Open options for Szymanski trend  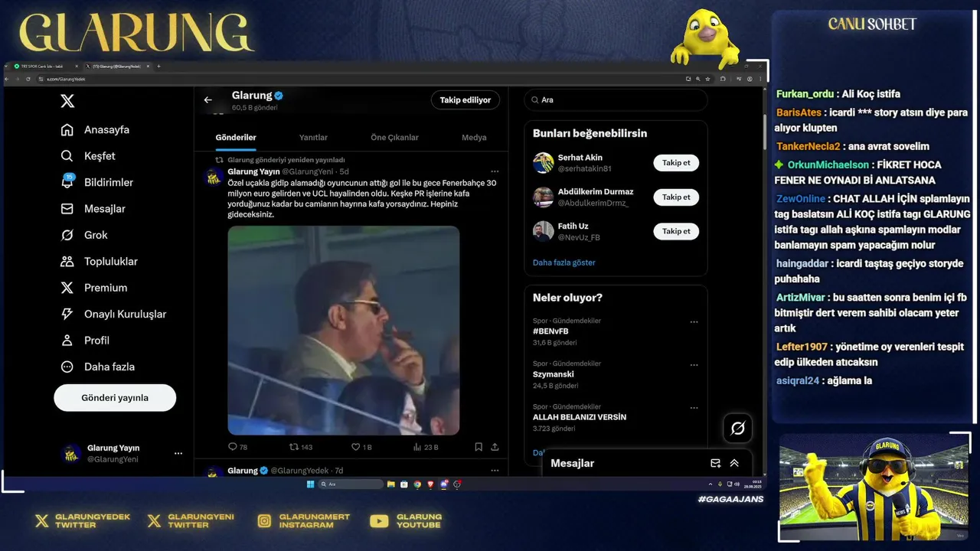pos(694,365)
